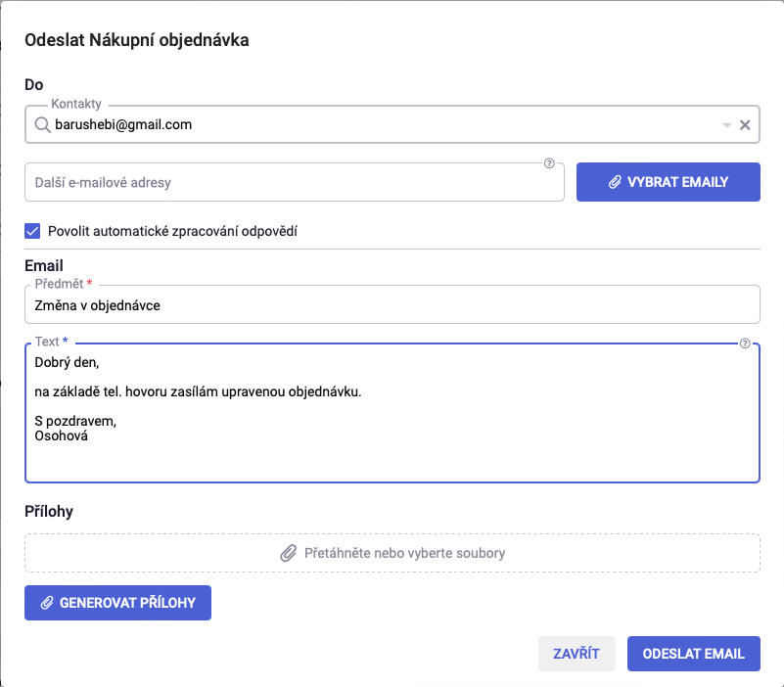This screenshot has width=784, height=687.
Task: Focus the Další e-mailové adresy field
Action: tap(295, 182)
